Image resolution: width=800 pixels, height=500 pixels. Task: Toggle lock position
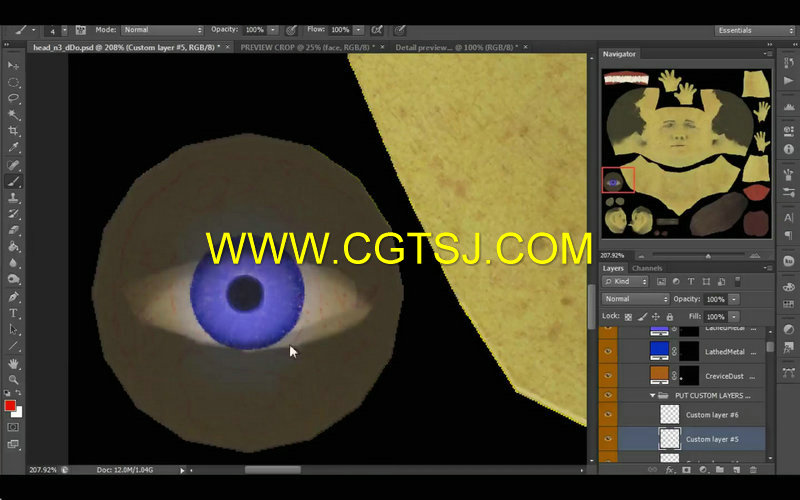pos(656,317)
